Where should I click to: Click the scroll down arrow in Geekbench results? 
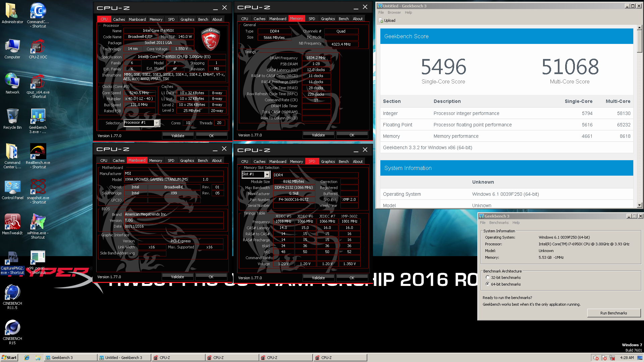point(640,205)
